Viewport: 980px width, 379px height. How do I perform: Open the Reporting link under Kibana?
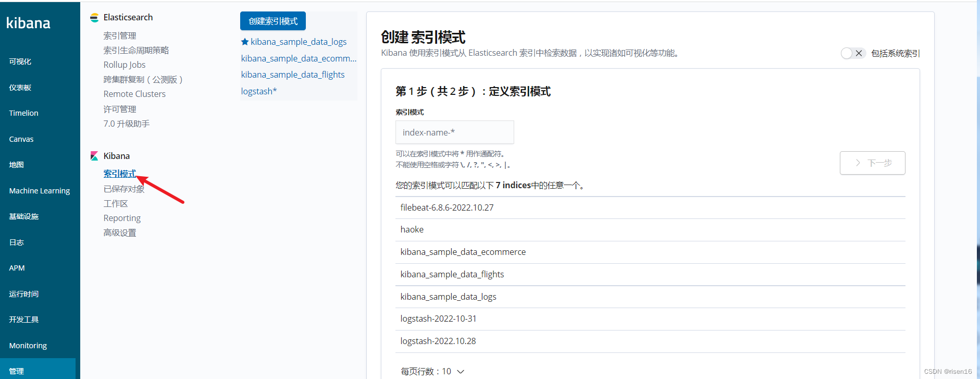coord(122,218)
